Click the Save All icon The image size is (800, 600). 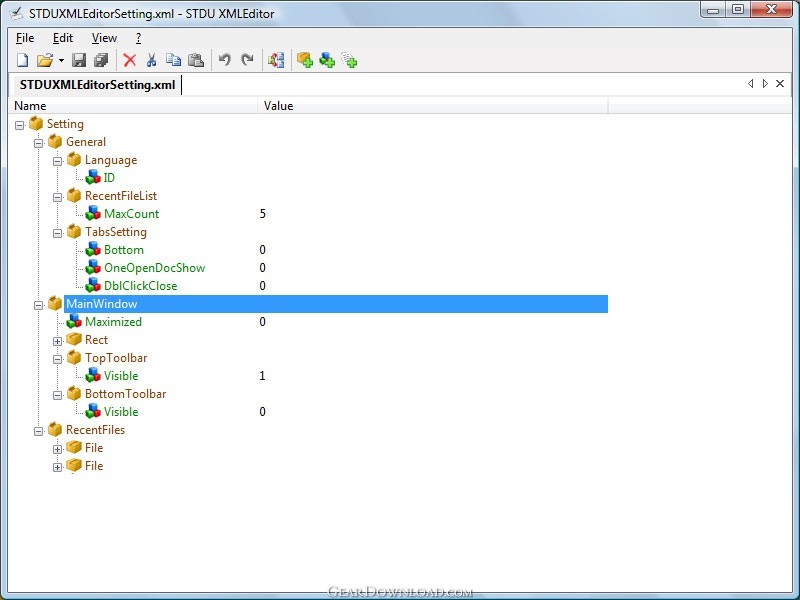[101, 60]
